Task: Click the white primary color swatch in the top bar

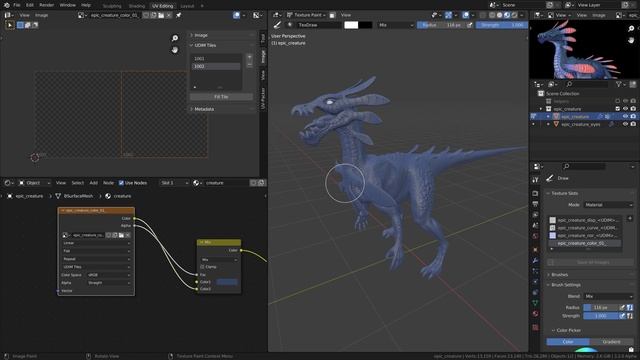Action: click(351, 25)
